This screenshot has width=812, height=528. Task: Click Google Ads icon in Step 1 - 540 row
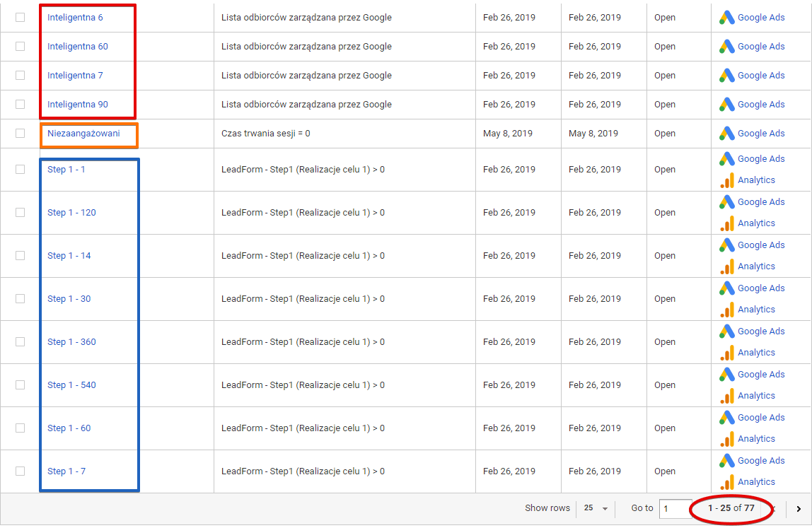click(726, 374)
